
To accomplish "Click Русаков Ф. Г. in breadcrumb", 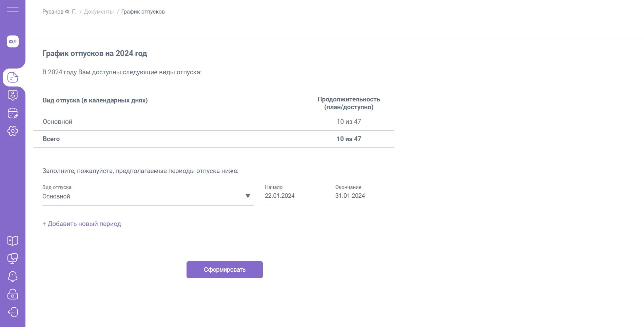I will [59, 12].
